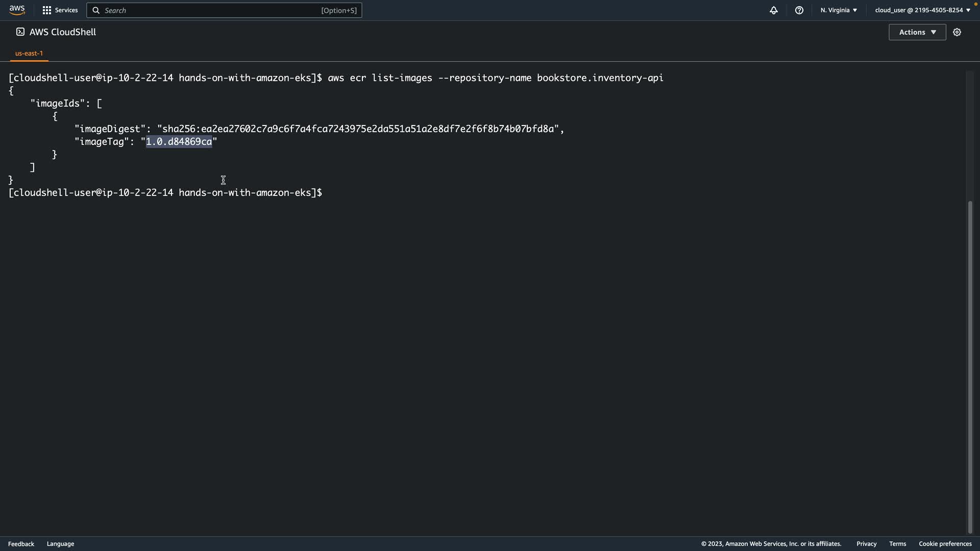Click the CloudShell terminal icon

(20, 32)
